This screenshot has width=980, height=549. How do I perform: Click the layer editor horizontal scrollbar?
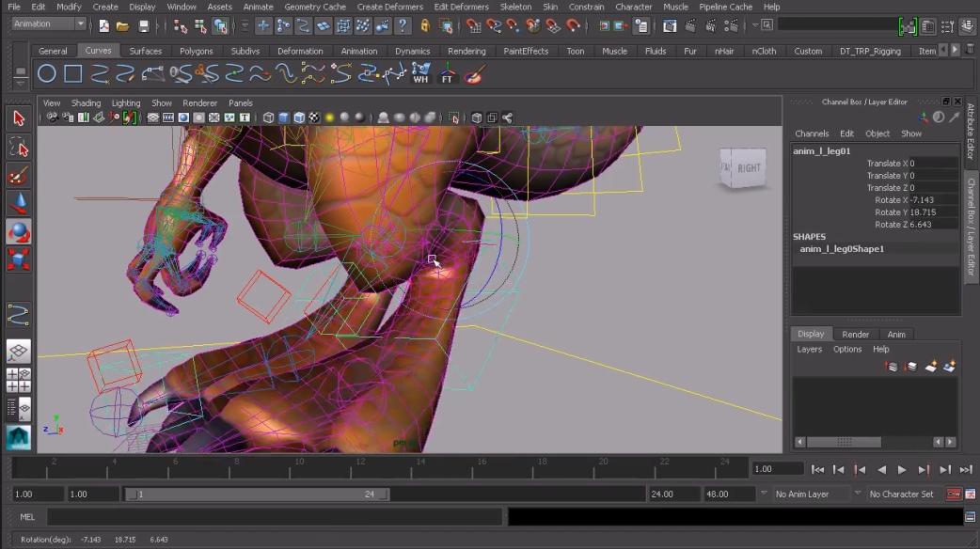pos(844,442)
